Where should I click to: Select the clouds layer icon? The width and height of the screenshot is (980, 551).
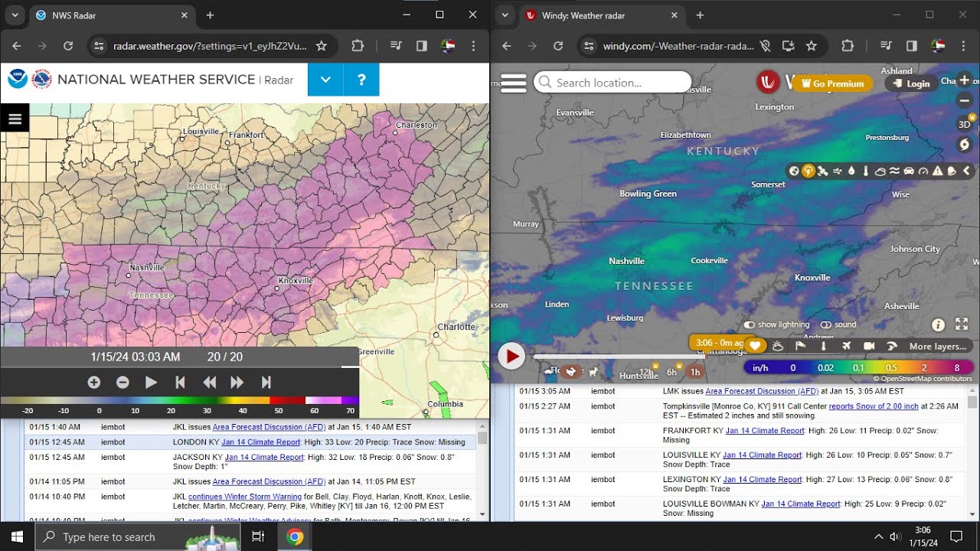[880, 171]
